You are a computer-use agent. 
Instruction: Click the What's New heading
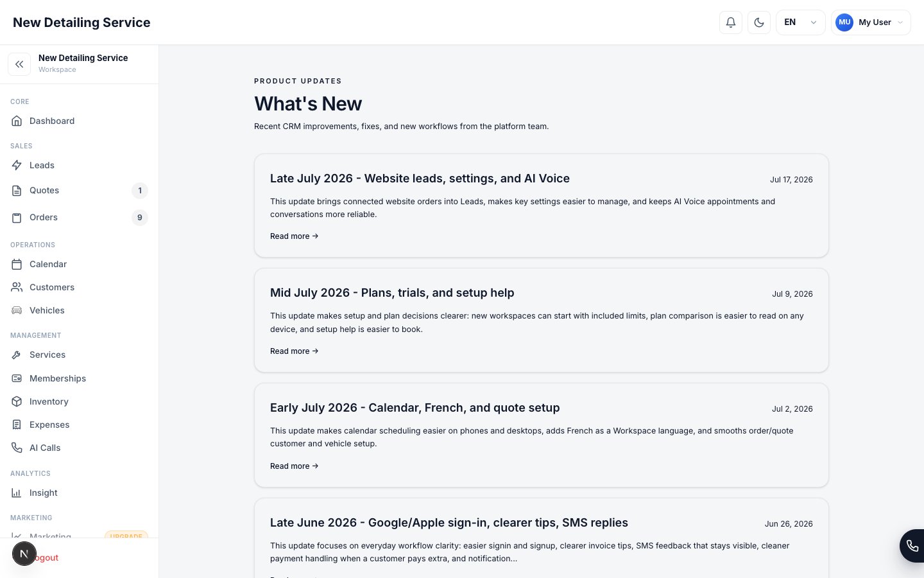click(308, 103)
